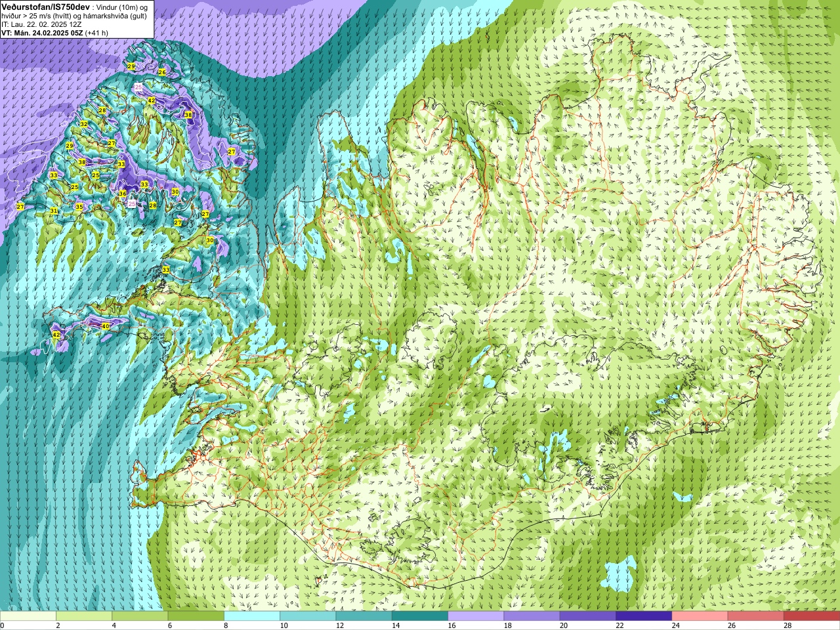This screenshot has height=630, width=840.
Task: Click the IT initial time line in header
Action: (x=41, y=24)
